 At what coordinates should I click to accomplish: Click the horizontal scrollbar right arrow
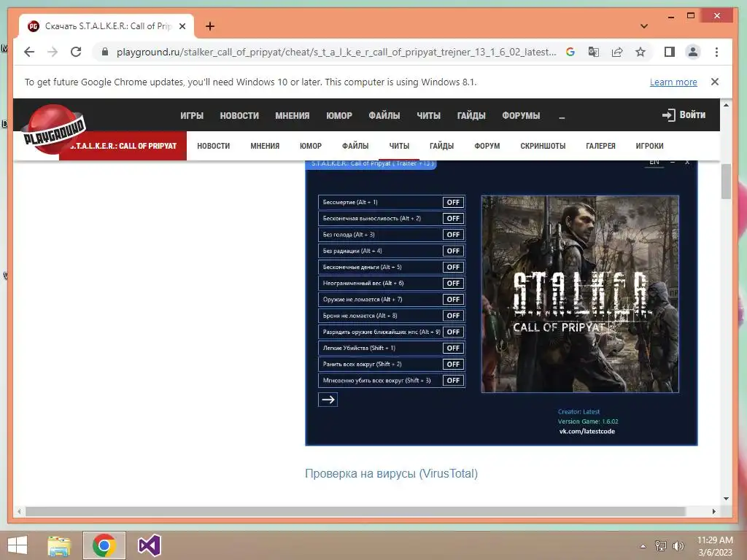click(713, 511)
